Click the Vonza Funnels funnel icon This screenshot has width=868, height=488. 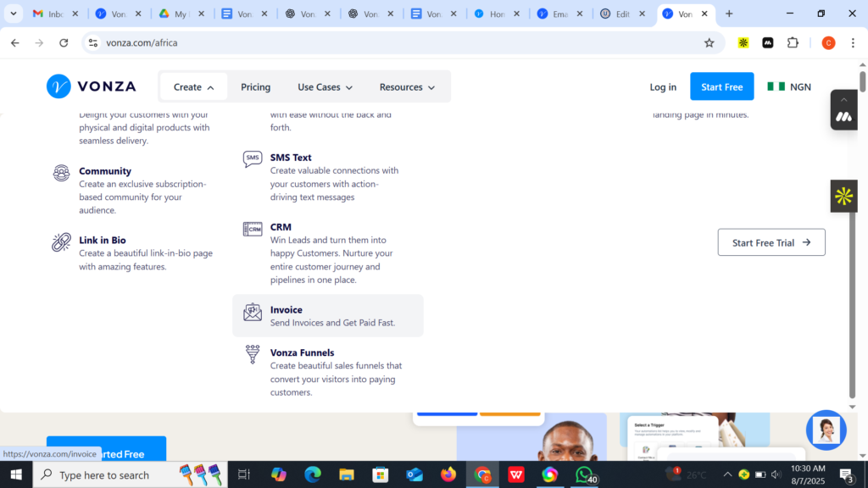click(253, 354)
